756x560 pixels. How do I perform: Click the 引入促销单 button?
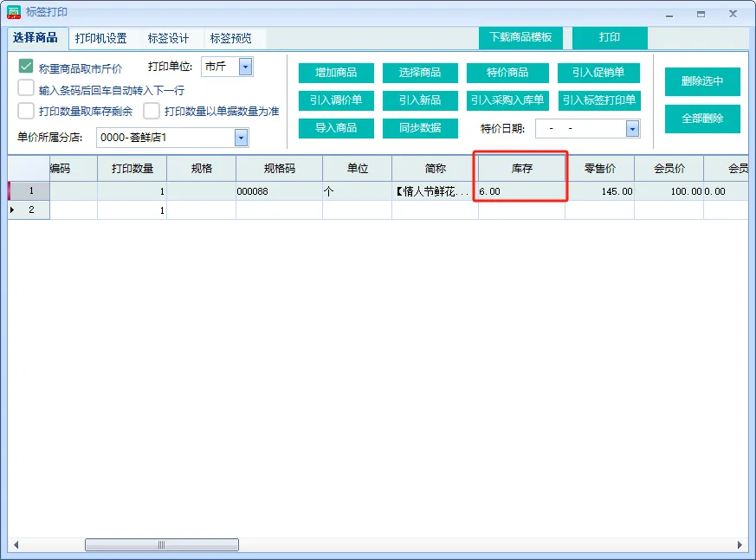tap(598, 73)
